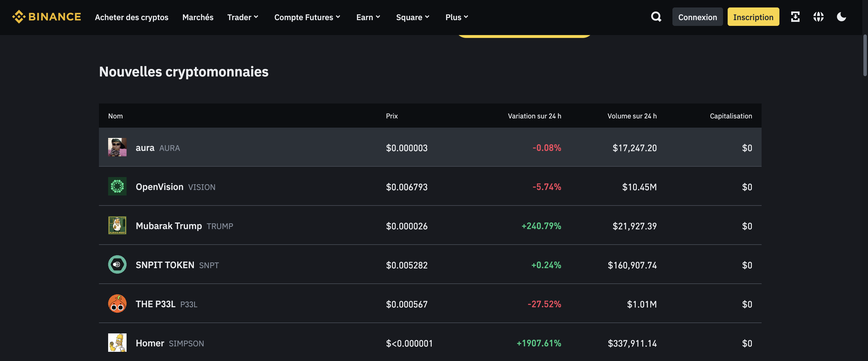Click the page vertical scrollbar thumb
The width and height of the screenshot is (868, 361).
click(x=865, y=55)
